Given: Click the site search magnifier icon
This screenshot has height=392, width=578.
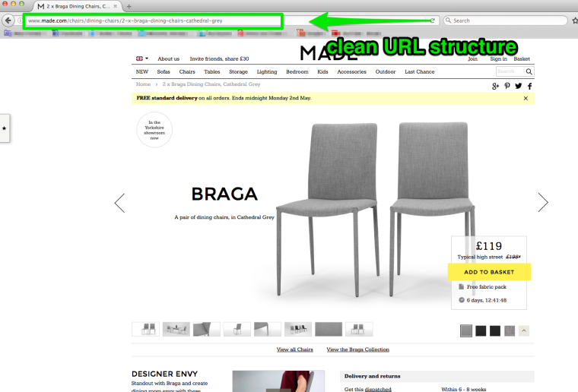Looking at the screenshot, I should tap(529, 71).
